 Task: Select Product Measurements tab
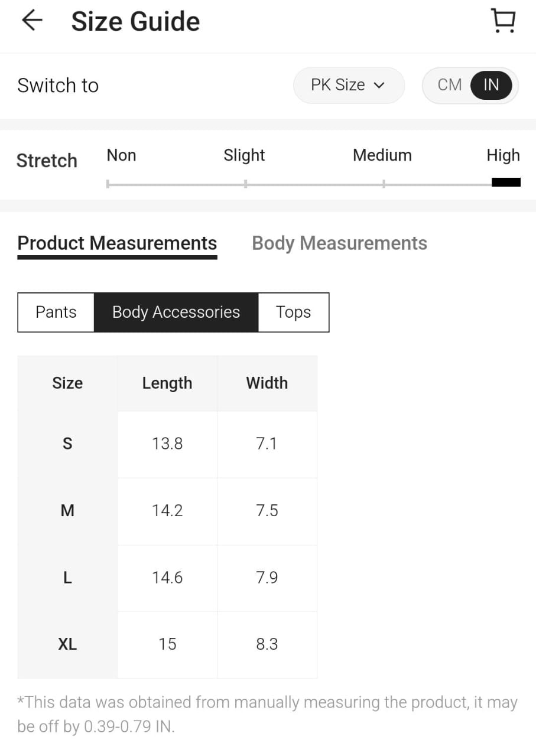tap(117, 243)
